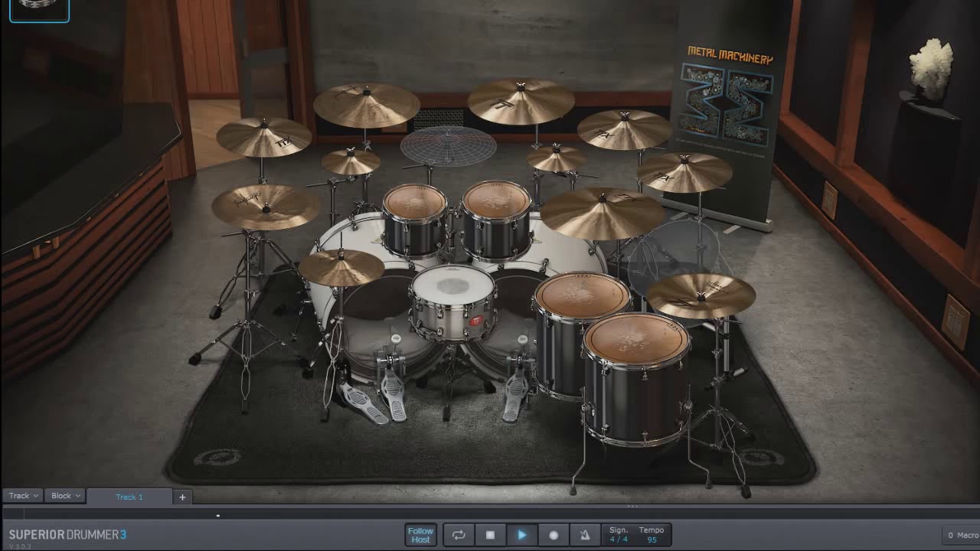Click the Superior Drummer 3 logo
This screenshot has width=980, height=551.
point(67,534)
